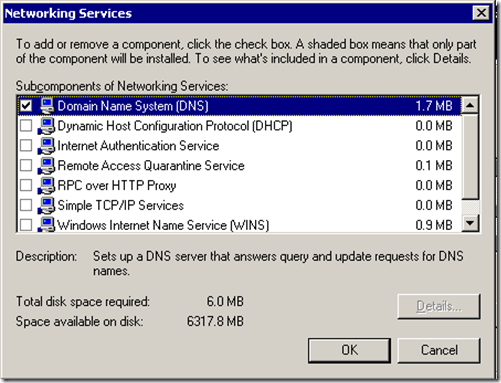Click the Networking Services title bar text
The width and height of the screenshot is (501, 383).
tap(68, 13)
